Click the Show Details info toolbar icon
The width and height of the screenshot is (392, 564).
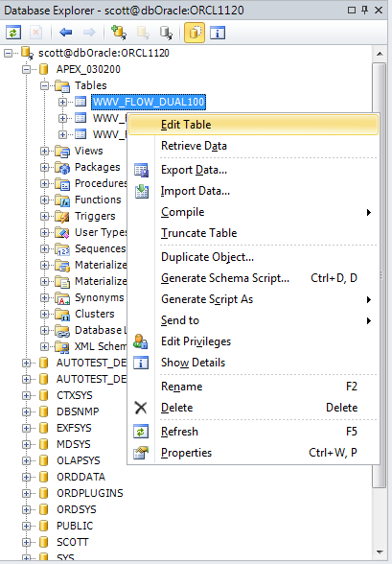[218, 33]
